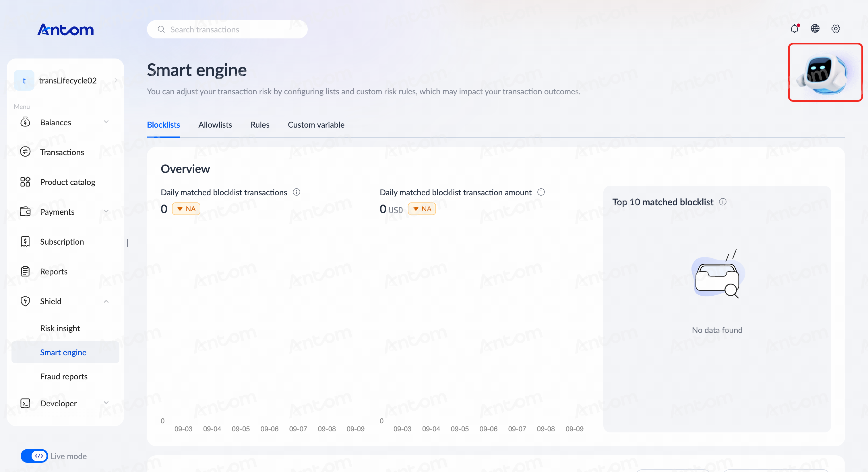The height and width of the screenshot is (472, 868).
Task: Show info for Daily matched blocklist transactions
Action: point(297,192)
